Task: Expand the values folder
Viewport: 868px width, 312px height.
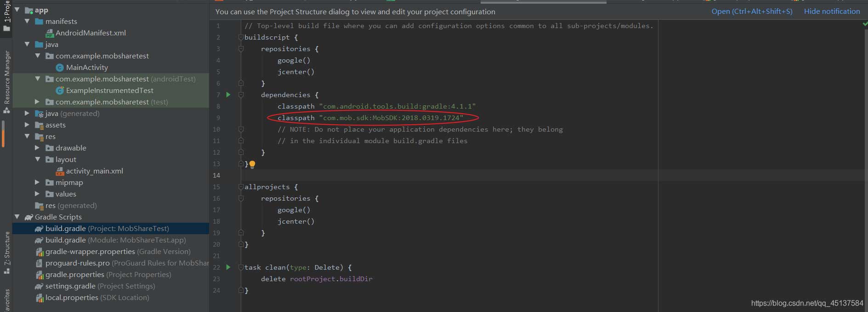Action: click(38, 194)
